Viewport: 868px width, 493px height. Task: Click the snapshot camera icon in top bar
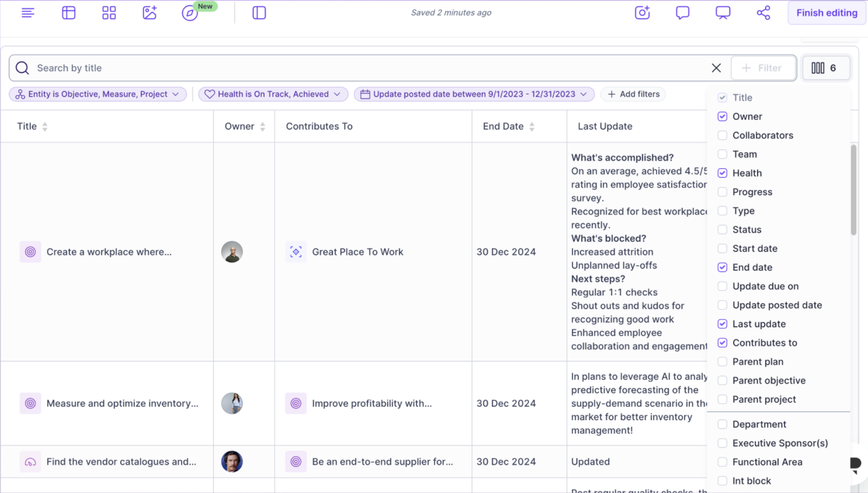(642, 13)
